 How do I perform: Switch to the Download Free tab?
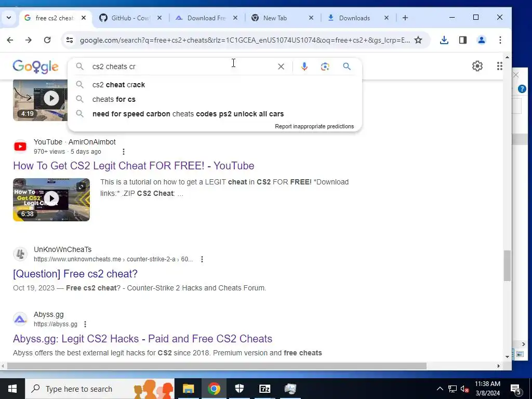[x=206, y=18]
